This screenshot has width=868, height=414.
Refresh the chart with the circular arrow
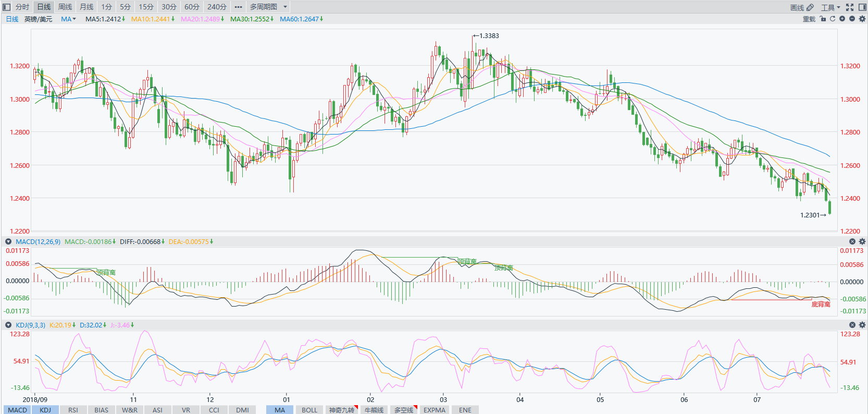click(x=833, y=19)
